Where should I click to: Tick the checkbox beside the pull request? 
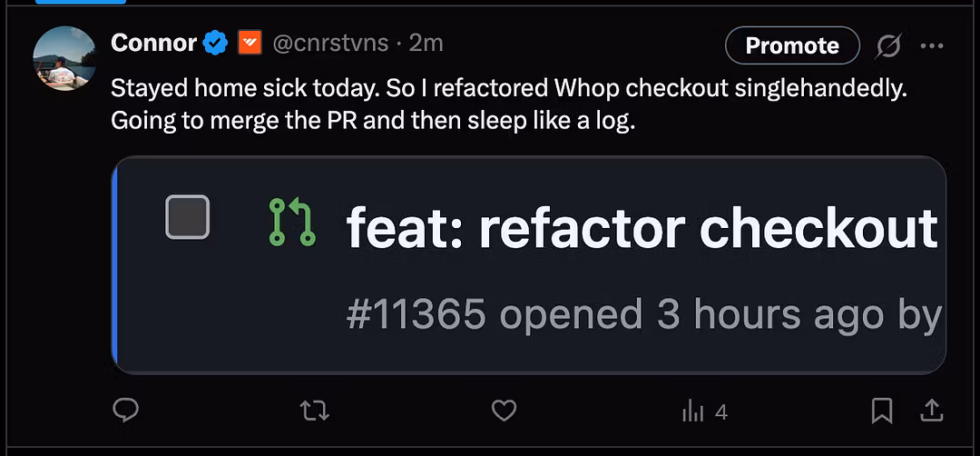coord(187,217)
